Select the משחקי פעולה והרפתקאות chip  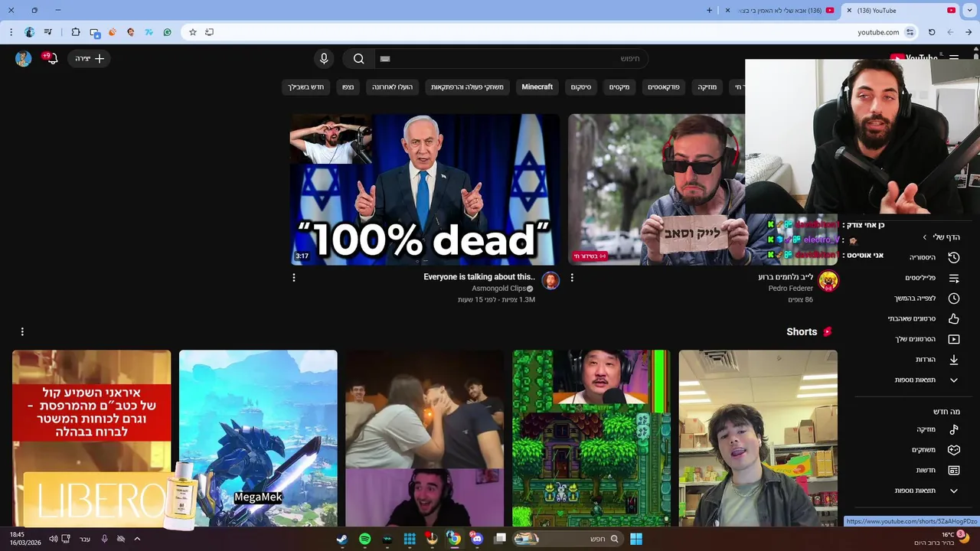pyautogui.click(x=467, y=87)
